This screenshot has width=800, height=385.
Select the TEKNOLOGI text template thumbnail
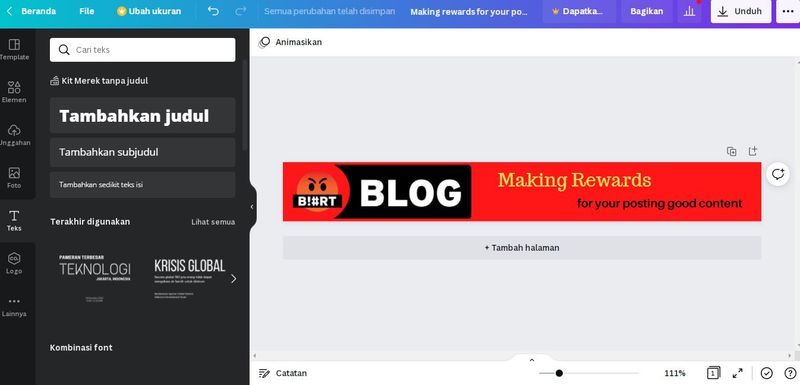[94, 278]
